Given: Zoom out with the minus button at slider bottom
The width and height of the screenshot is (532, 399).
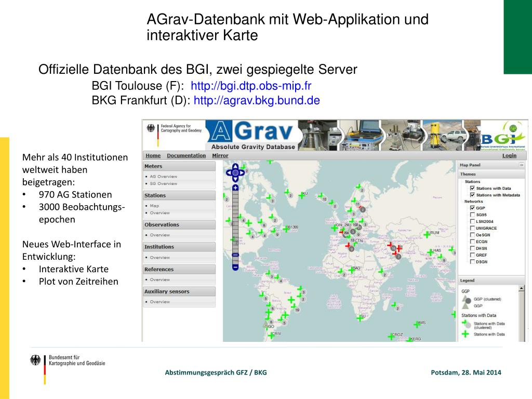Looking at the screenshot, I should [x=235, y=268].
